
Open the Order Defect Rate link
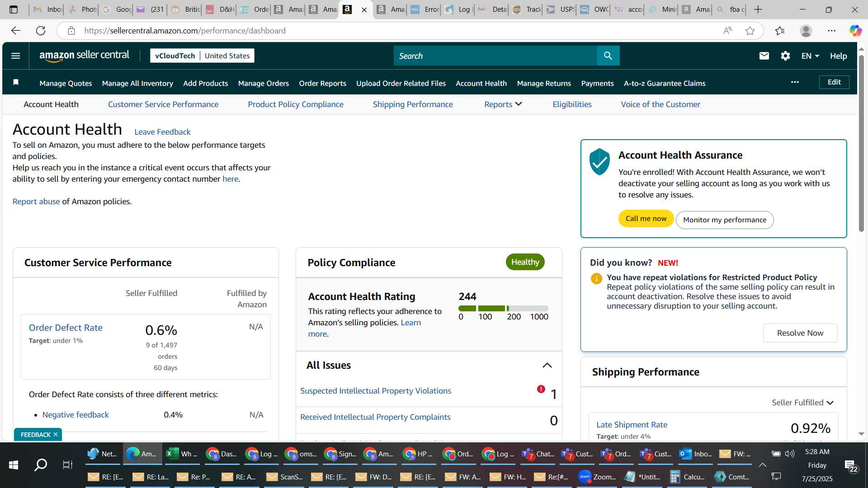(66, 328)
